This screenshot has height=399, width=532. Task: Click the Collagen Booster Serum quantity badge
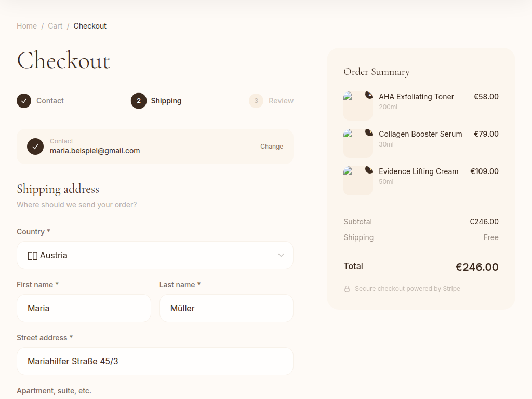click(x=369, y=132)
